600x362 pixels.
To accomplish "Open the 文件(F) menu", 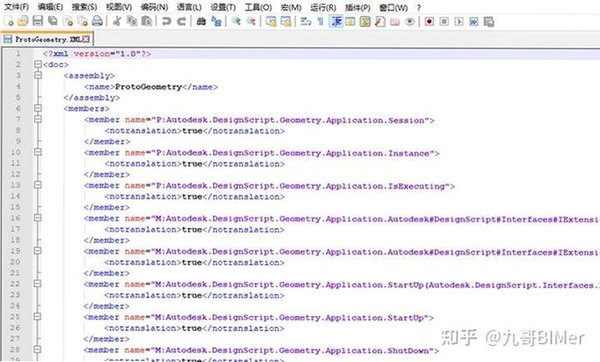I will click(x=16, y=7).
